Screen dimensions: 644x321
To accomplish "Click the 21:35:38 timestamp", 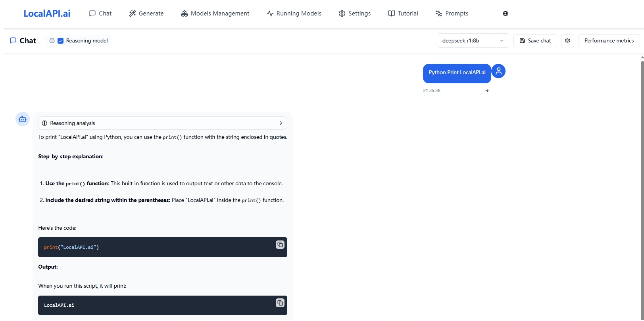I will 432,90.
